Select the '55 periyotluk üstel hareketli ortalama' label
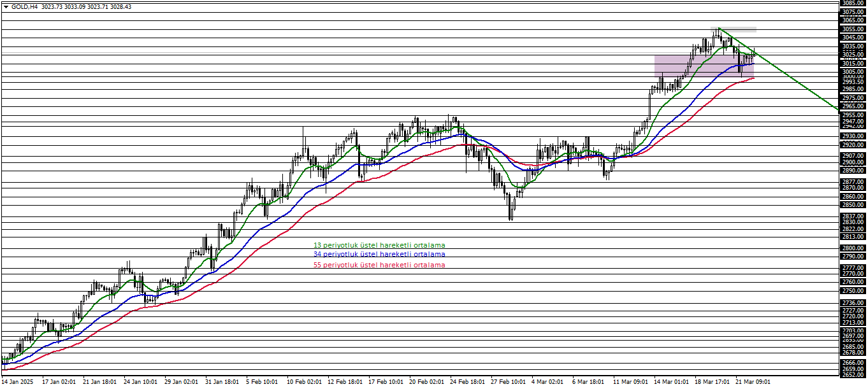 click(x=379, y=265)
